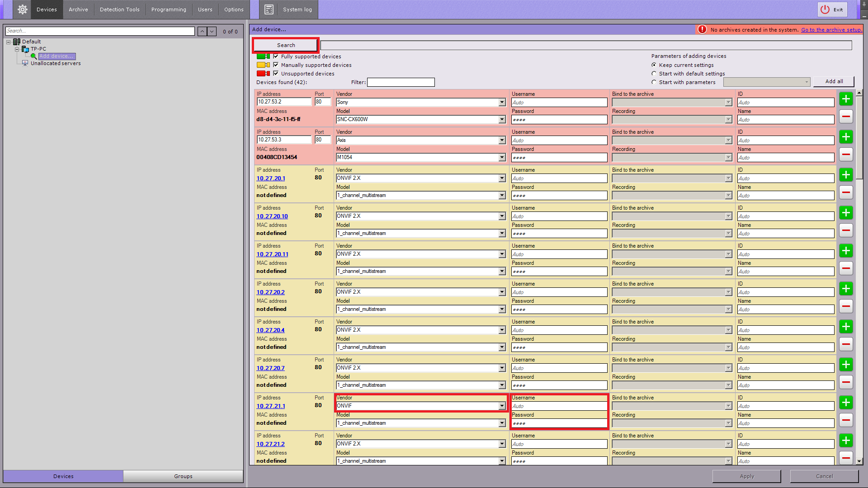The width and height of the screenshot is (868, 488).
Task: Click the System log icon
Action: click(269, 9)
